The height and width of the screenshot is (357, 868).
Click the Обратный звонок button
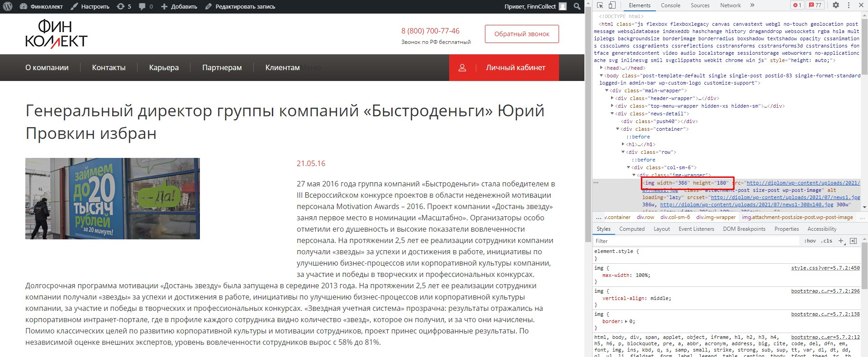[522, 34]
